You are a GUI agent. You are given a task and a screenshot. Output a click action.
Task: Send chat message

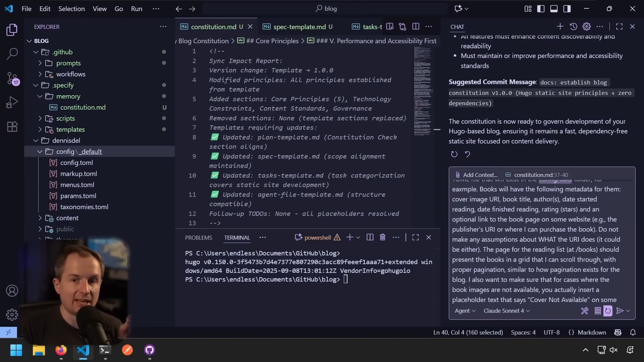pyautogui.click(x=620, y=311)
